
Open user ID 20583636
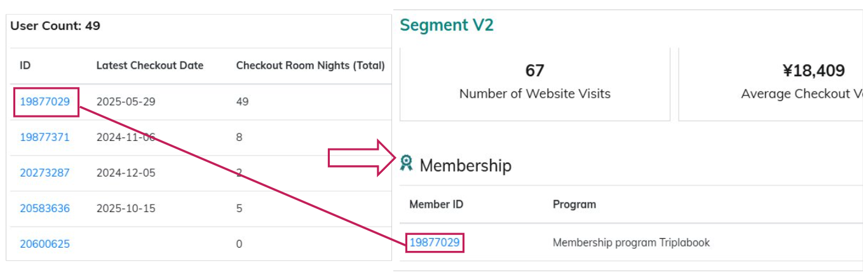pos(44,208)
